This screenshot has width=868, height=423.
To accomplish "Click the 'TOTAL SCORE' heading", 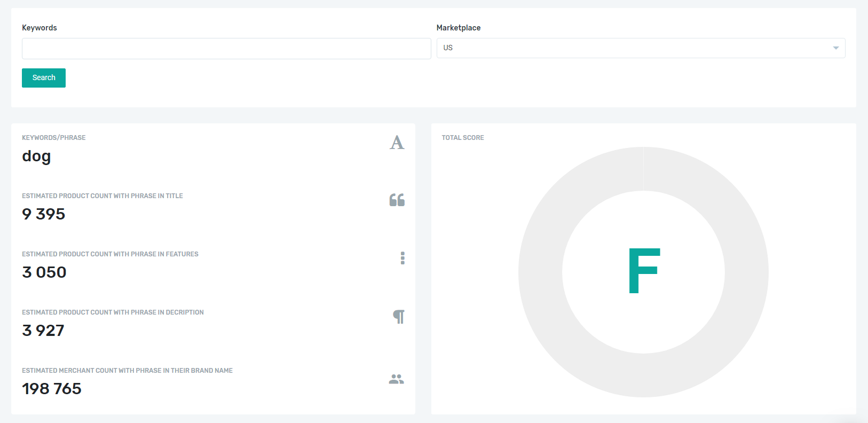I will click(463, 138).
